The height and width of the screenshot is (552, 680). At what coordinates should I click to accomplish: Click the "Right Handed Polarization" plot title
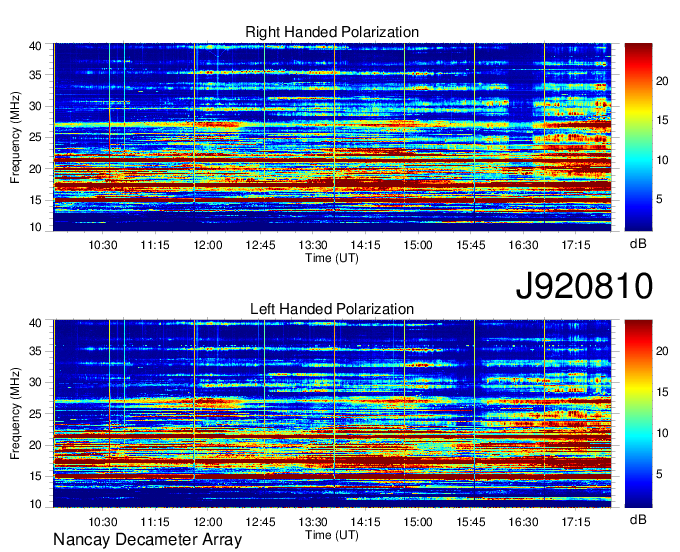(332, 32)
